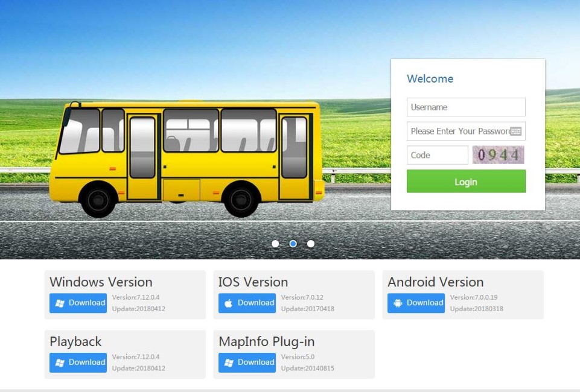
Task: Click the Windows logo on Playback download button
Action: coord(60,363)
